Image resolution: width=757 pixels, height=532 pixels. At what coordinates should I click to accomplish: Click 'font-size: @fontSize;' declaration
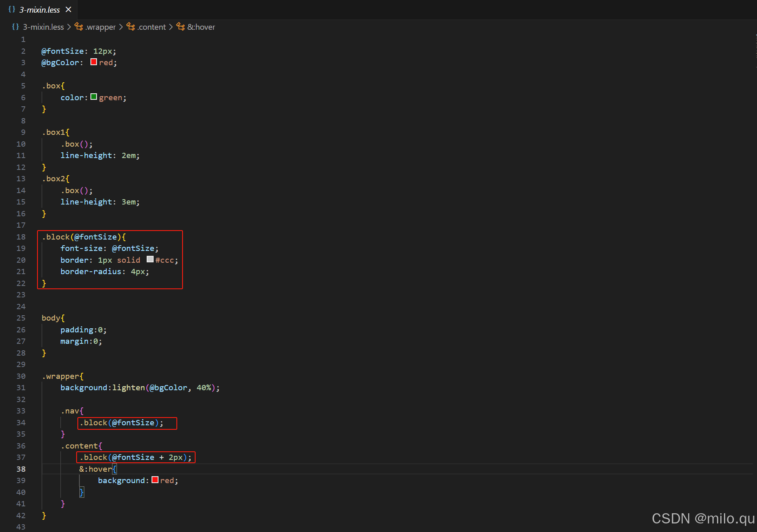click(109, 248)
